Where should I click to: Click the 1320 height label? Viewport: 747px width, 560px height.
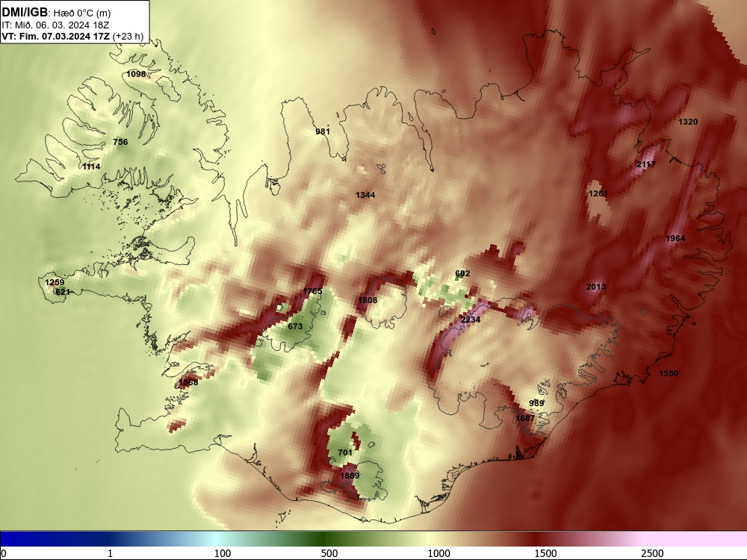click(x=688, y=122)
